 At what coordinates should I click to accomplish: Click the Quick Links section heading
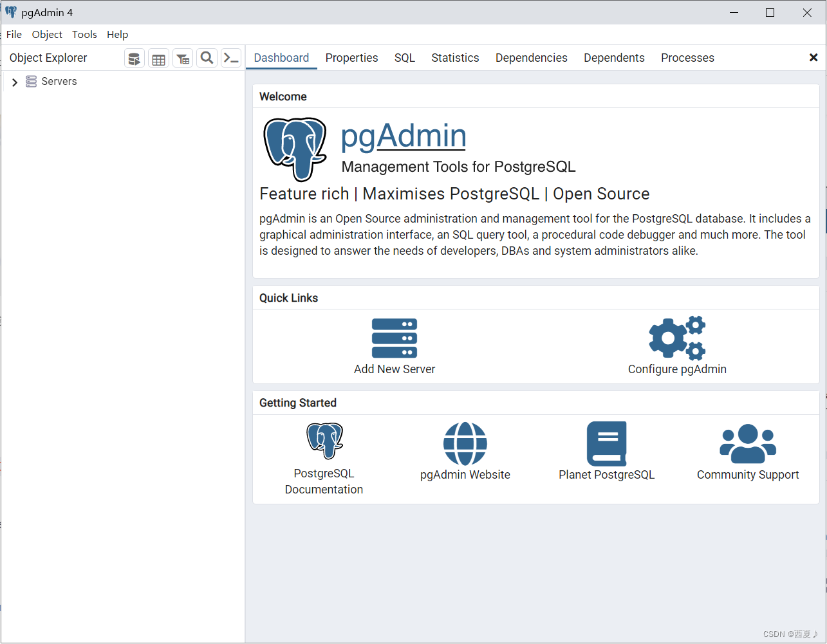pyautogui.click(x=289, y=298)
